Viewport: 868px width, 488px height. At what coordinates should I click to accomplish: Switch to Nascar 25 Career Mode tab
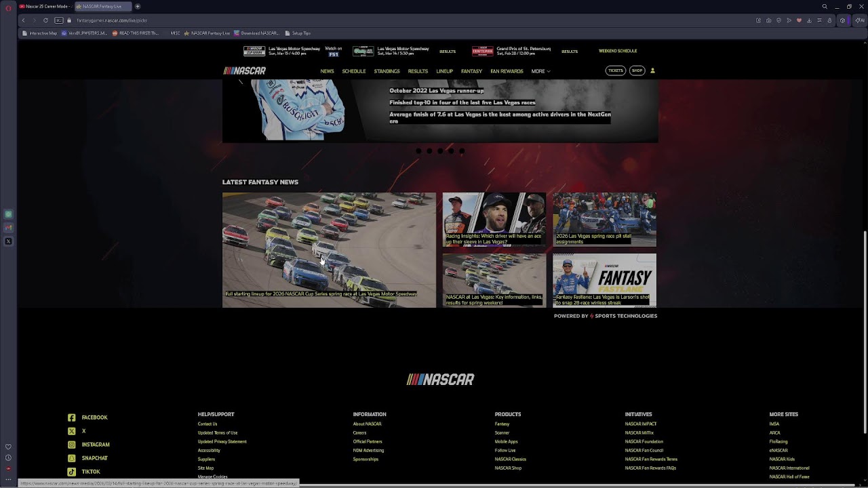click(45, 6)
